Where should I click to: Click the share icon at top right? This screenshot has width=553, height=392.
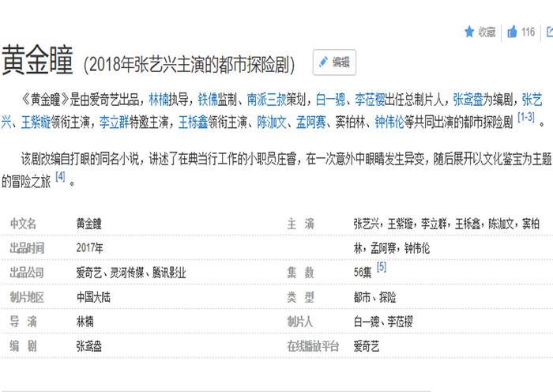point(550,32)
